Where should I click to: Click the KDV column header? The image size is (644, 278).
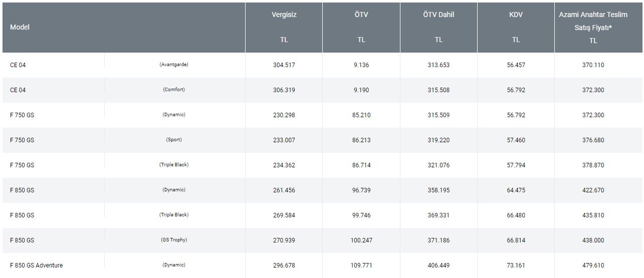pos(516,28)
